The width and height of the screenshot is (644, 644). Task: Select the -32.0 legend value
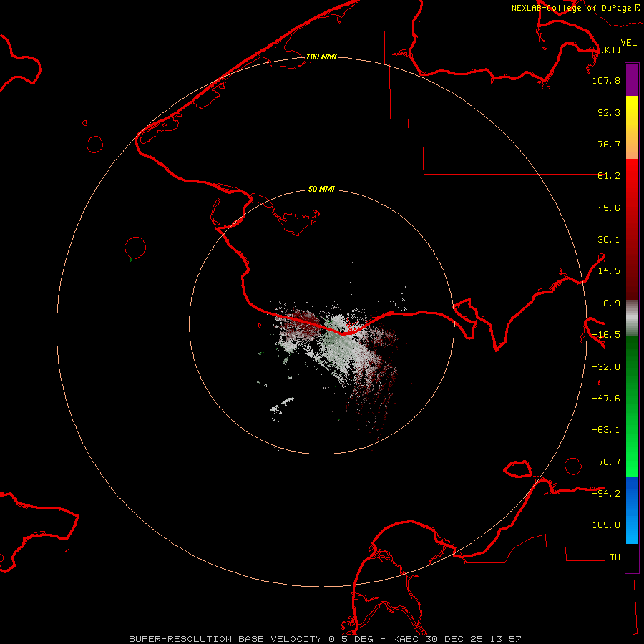click(606, 367)
